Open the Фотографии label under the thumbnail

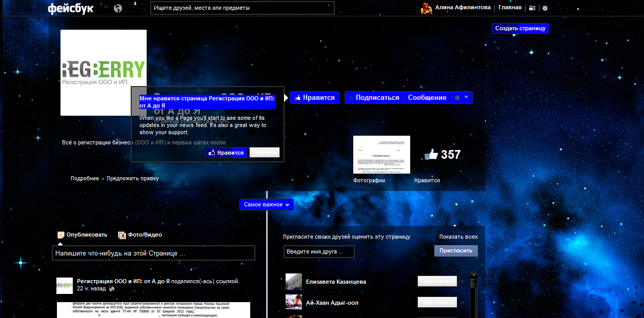369,181
